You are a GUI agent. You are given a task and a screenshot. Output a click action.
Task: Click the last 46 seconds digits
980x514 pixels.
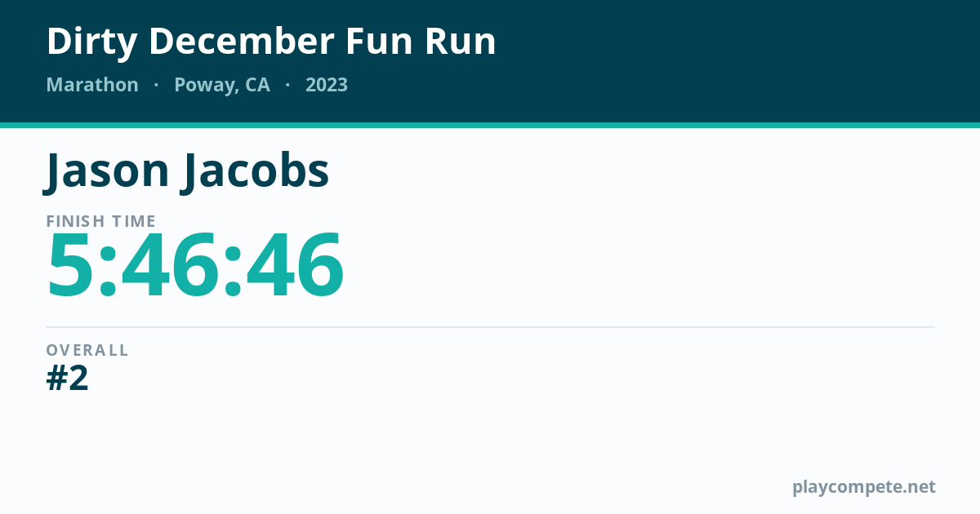(295, 267)
